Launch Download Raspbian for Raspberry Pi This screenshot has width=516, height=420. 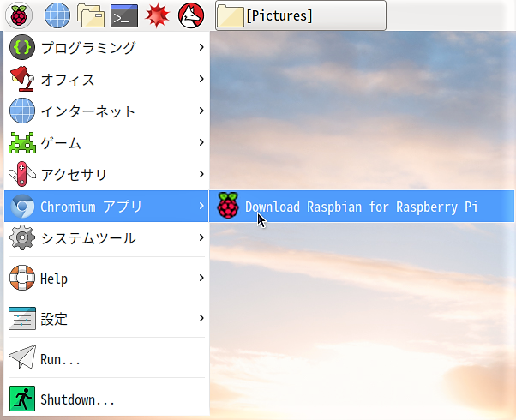(362, 206)
